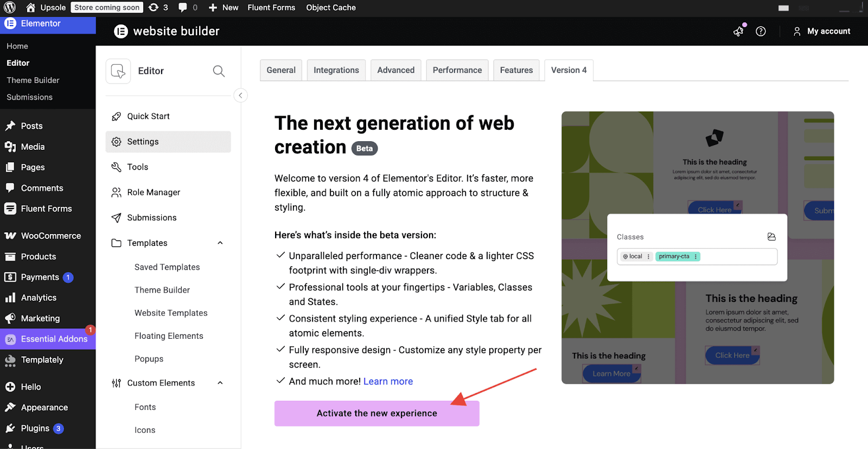The width and height of the screenshot is (868, 449).
Task: Open Role Manager
Action: click(x=154, y=192)
